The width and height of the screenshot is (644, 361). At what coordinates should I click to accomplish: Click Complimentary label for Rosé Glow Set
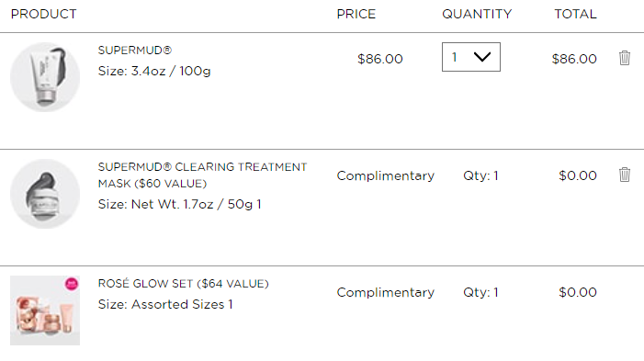[x=385, y=292]
